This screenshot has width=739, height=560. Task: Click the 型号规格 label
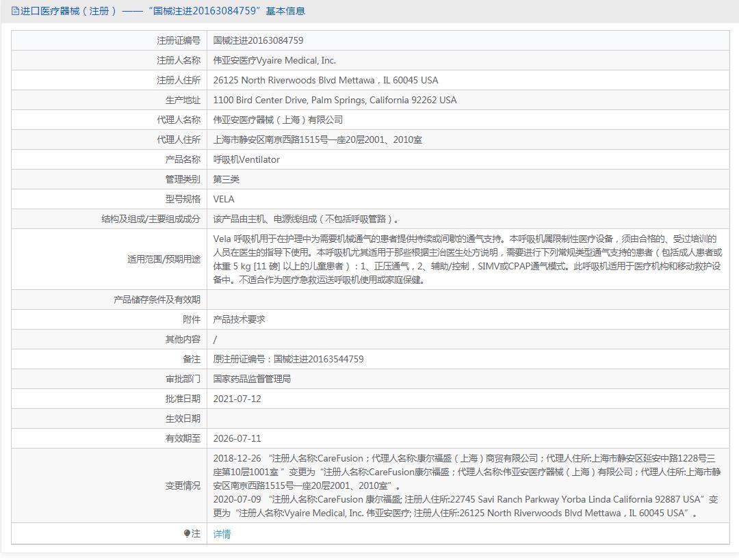pyautogui.click(x=183, y=199)
